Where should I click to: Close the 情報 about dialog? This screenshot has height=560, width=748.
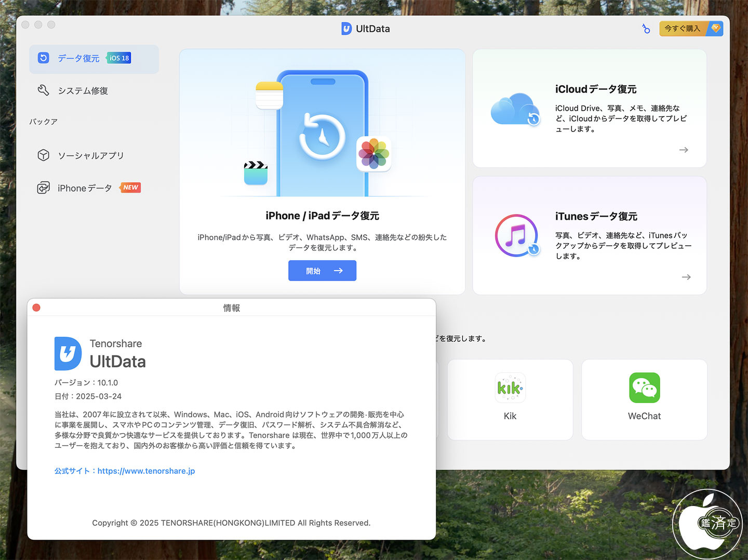pyautogui.click(x=36, y=308)
